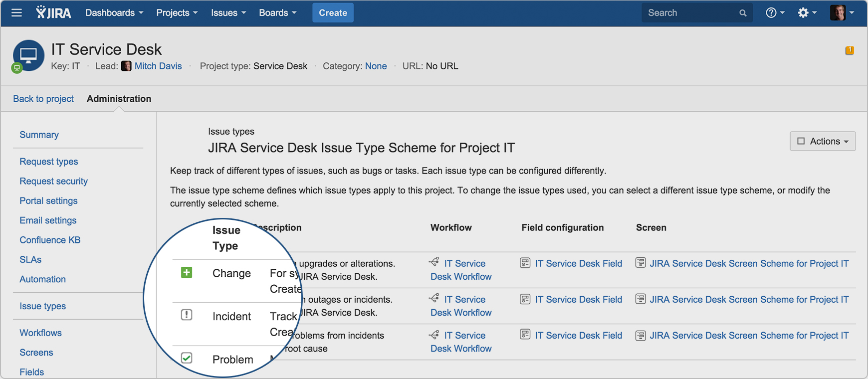Image resolution: width=868 pixels, height=379 pixels.
Task: Expand the Actions dropdown
Action: pyautogui.click(x=823, y=141)
